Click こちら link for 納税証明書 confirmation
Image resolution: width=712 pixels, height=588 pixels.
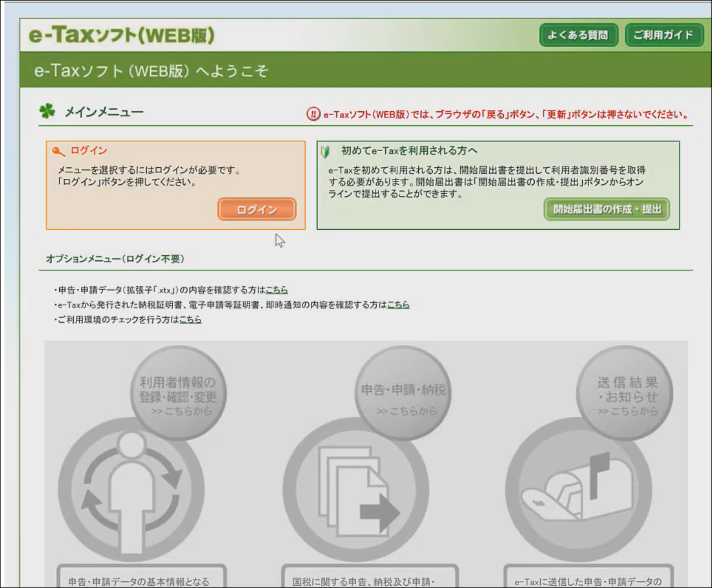tap(398, 305)
